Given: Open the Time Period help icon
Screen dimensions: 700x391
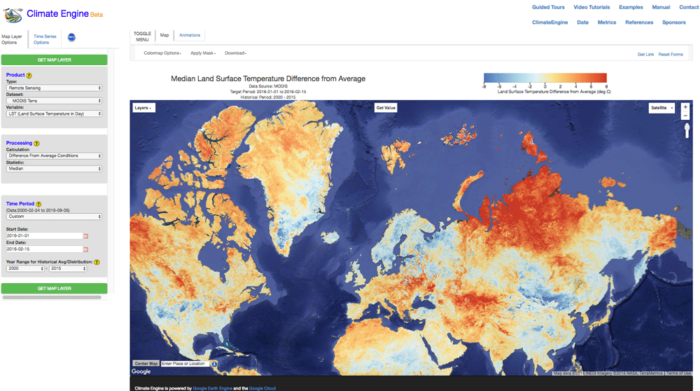Looking at the screenshot, I should point(38,204).
